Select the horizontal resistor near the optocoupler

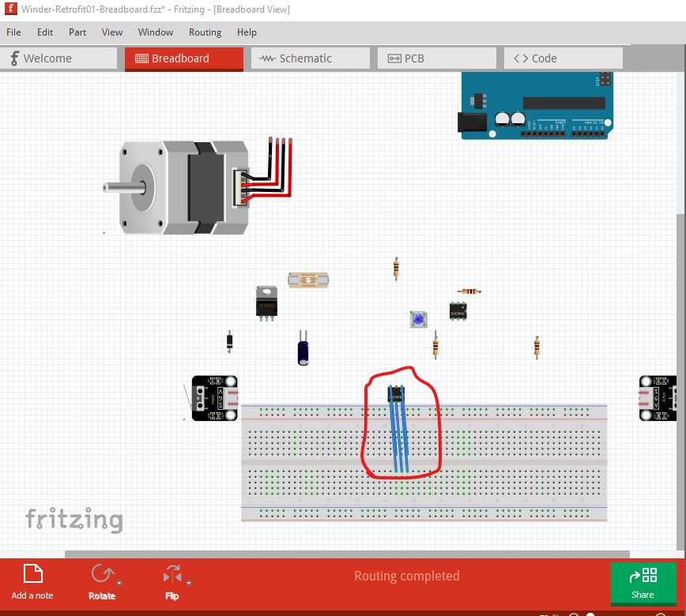469,291
